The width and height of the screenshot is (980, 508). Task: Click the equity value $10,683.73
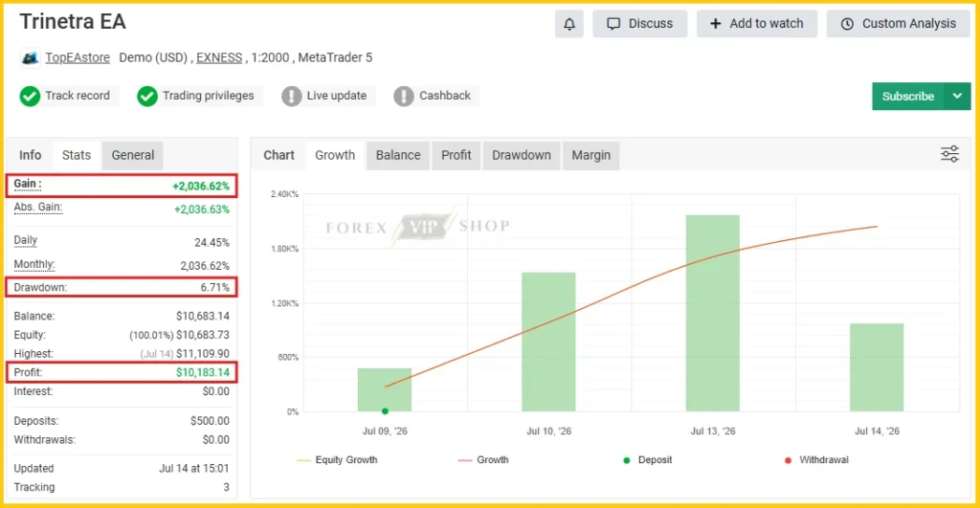(x=203, y=335)
